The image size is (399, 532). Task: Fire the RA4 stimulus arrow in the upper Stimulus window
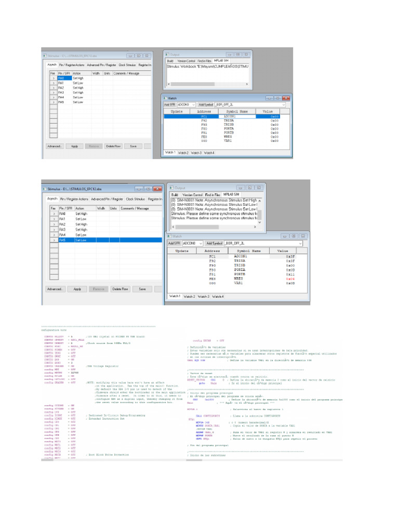(x=54, y=97)
